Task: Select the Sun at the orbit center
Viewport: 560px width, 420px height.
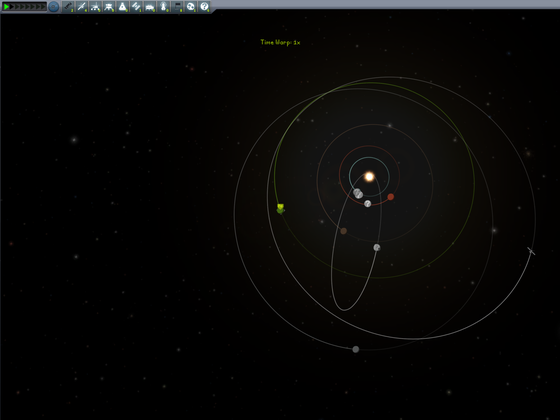Action: pyautogui.click(x=369, y=176)
